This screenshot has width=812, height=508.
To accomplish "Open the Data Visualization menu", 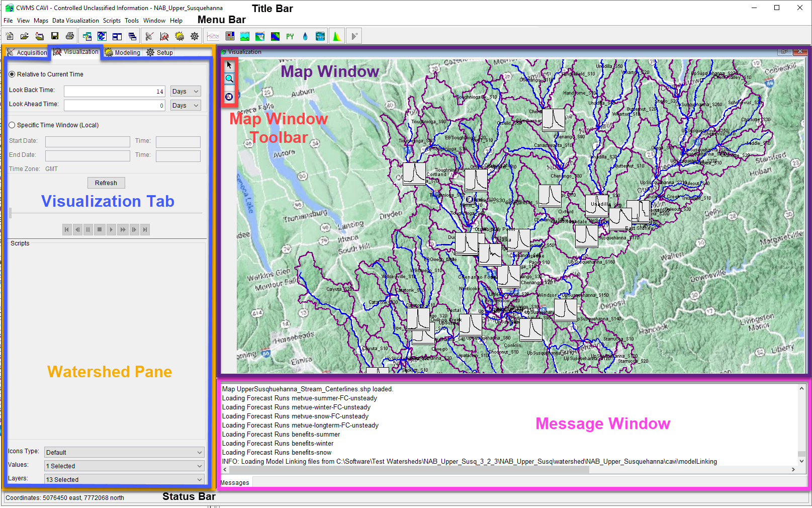I will [75, 21].
